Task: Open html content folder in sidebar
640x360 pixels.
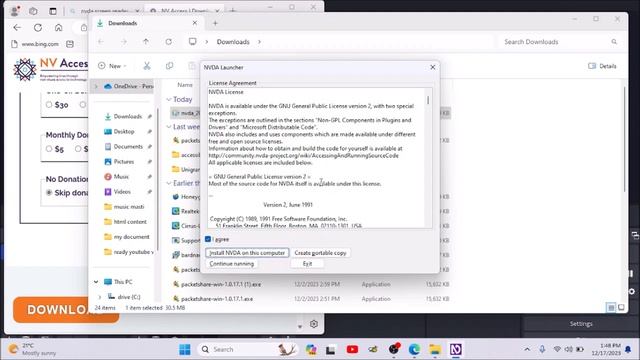Action: coord(129,222)
